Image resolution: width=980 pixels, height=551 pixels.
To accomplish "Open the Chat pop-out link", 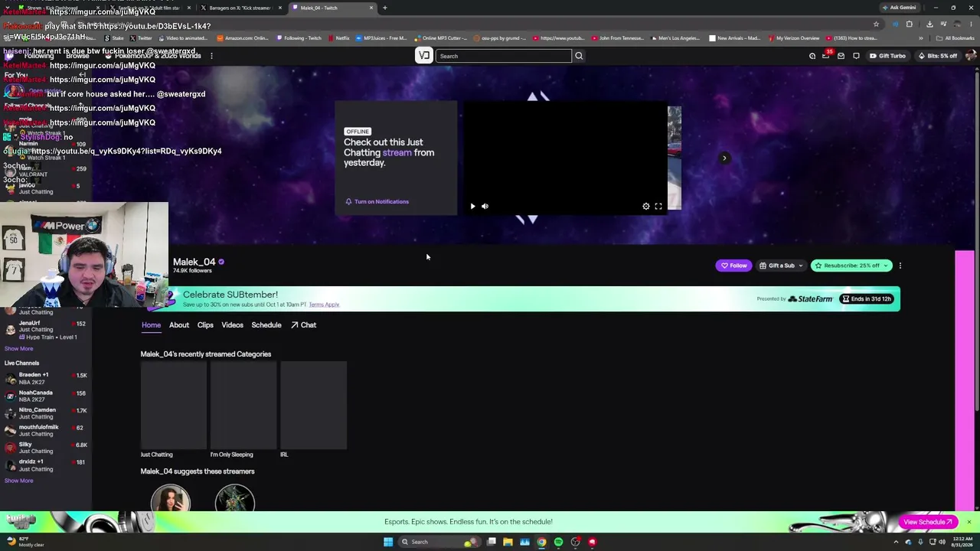I will [x=303, y=325].
